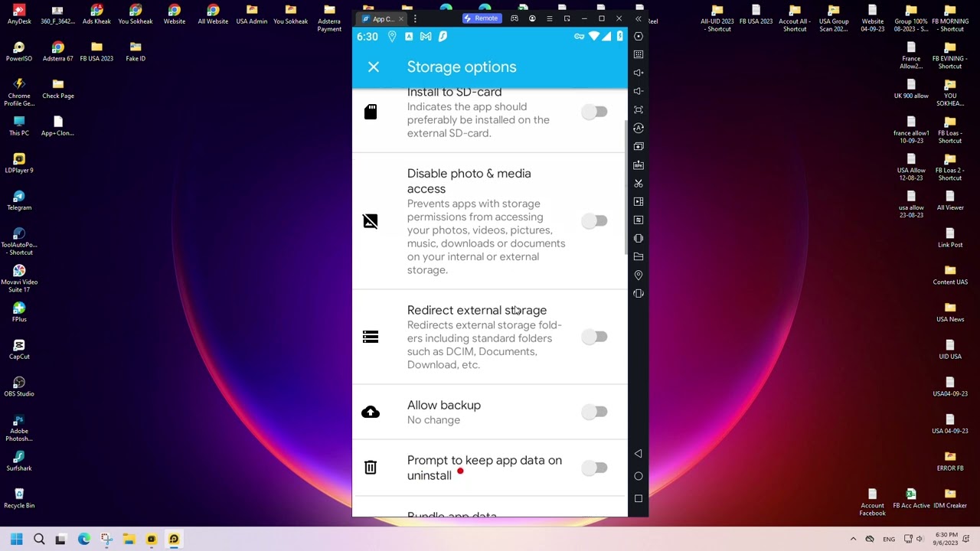Viewport: 980px width, 551px height.
Task: Click Prompt to keep app data on uninstall
Action: coord(484,468)
